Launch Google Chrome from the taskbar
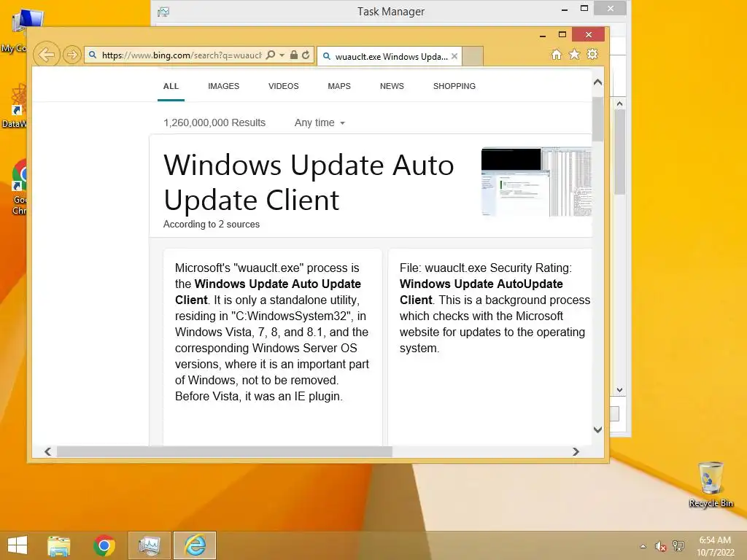 [x=104, y=545]
